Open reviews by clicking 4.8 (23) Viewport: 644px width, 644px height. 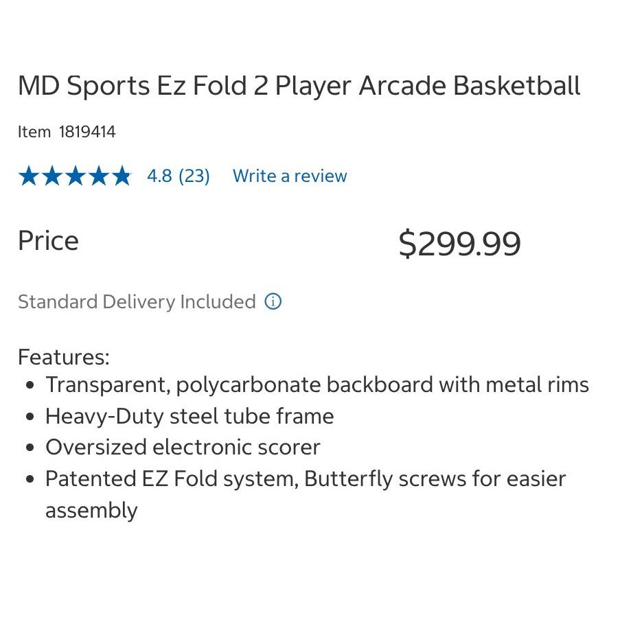(178, 176)
